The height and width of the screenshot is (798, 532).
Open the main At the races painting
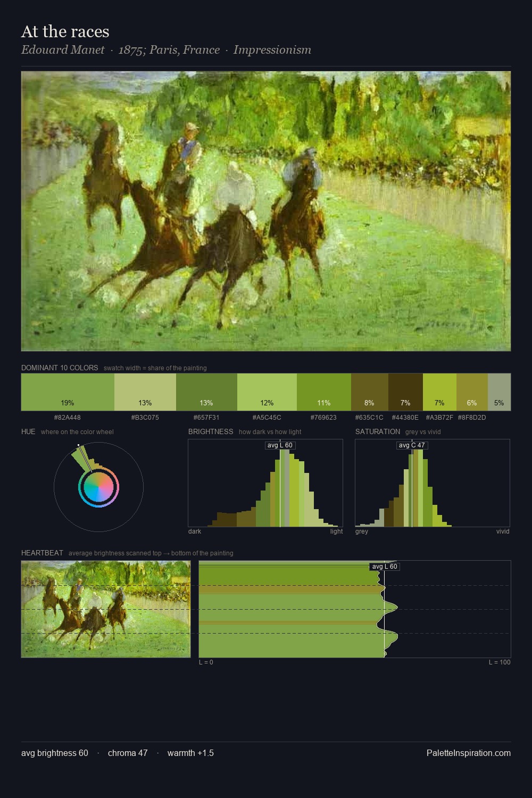(x=266, y=211)
